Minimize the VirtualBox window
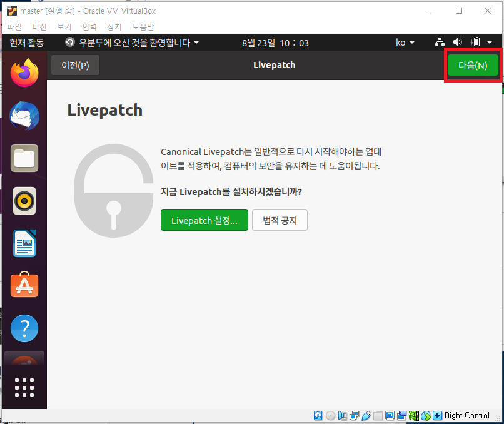 [x=431, y=11]
